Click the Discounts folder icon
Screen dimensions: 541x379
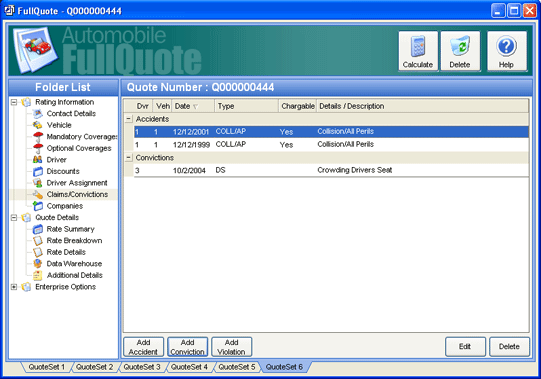(38, 171)
